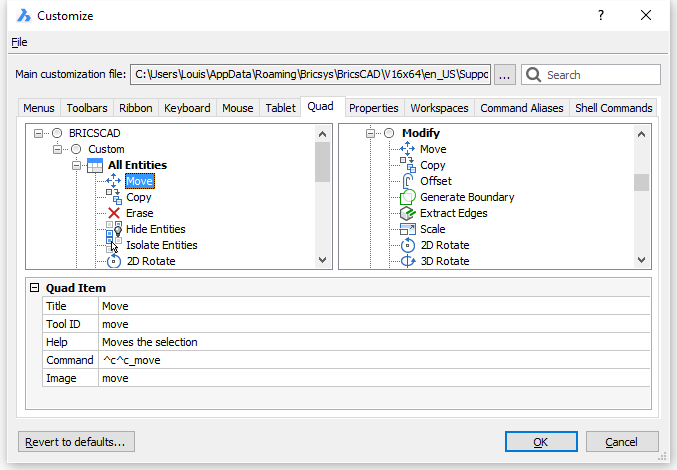
Task: Select Isolate Entities tree item
Action: 161,245
